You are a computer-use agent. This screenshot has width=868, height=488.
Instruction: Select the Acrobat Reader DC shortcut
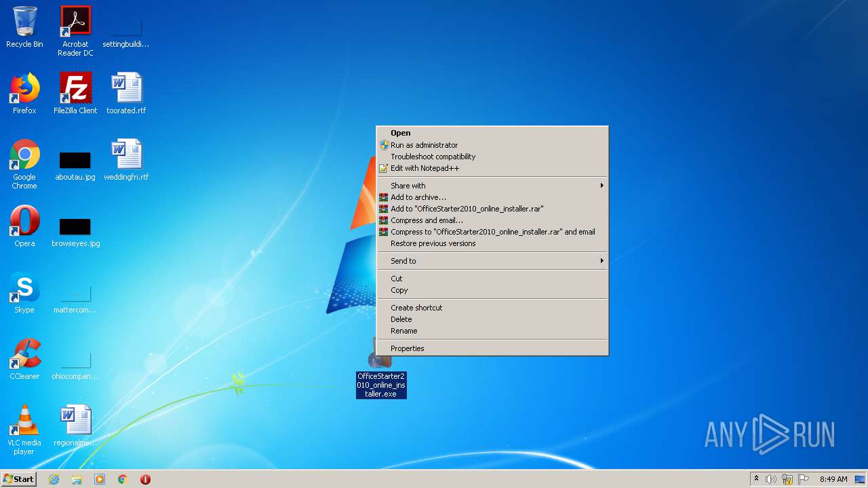[75, 31]
